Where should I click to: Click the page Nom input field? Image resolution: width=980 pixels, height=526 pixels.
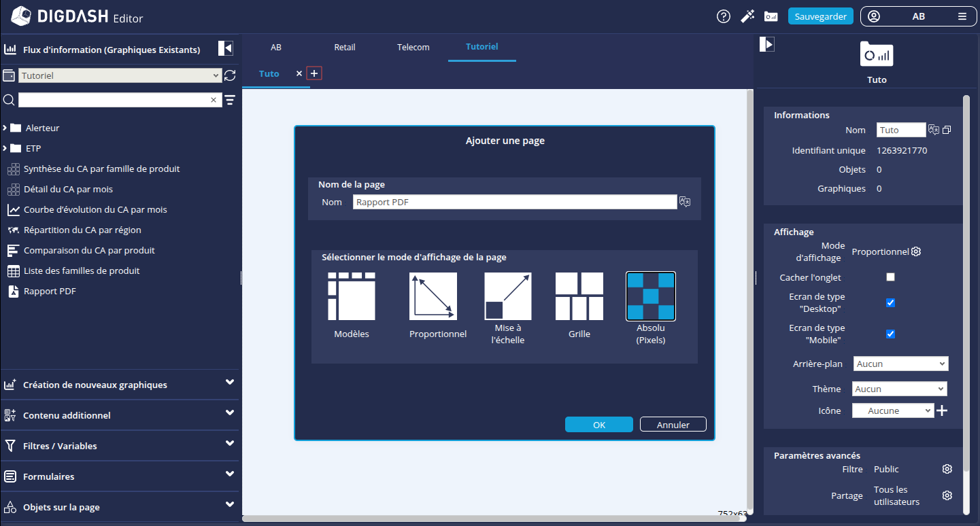tap(514, 202)
